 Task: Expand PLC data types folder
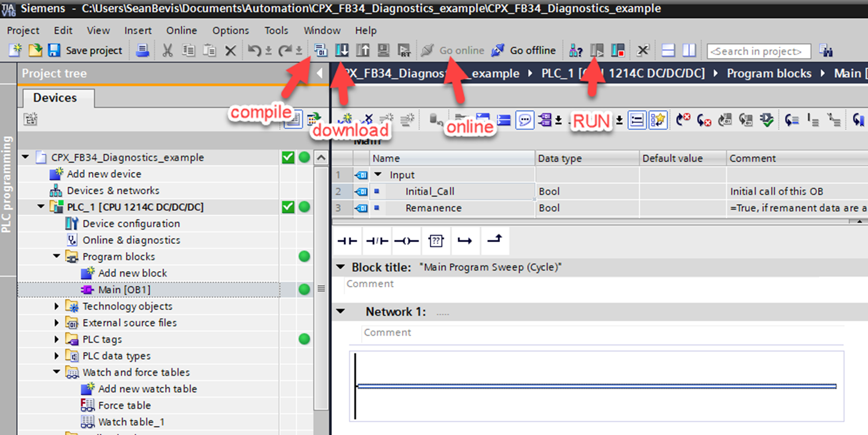pos(57,356)
